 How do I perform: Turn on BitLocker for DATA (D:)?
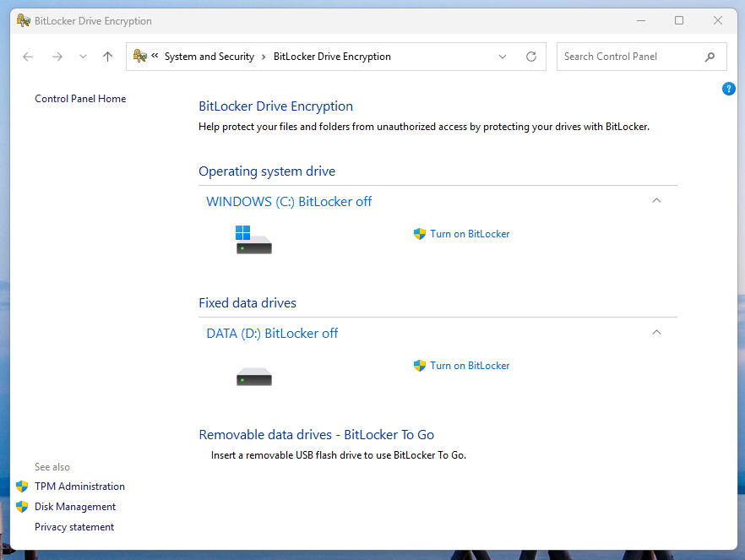[470, 366]
